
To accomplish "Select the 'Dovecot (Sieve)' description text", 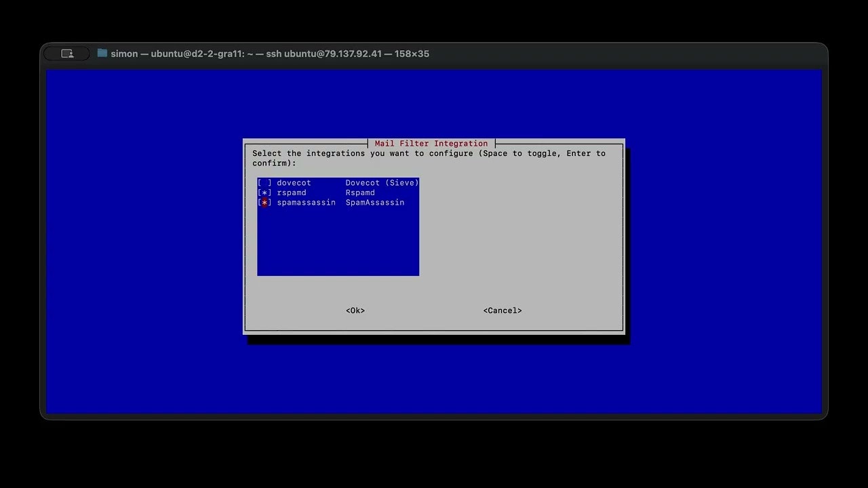I will [382, 183].
